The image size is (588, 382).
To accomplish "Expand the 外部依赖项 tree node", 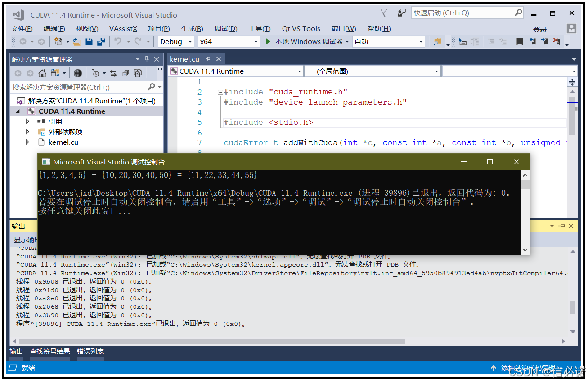I will [27, 132].
